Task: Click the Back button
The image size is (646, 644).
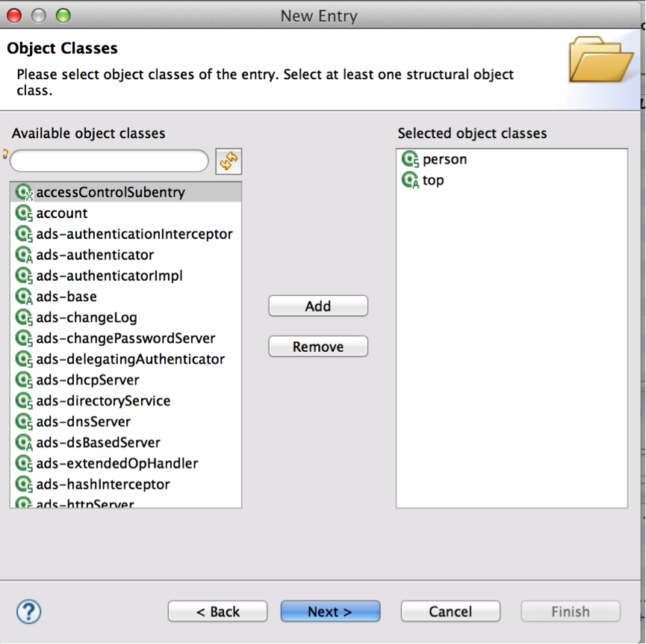Action: tap(217, 611)
